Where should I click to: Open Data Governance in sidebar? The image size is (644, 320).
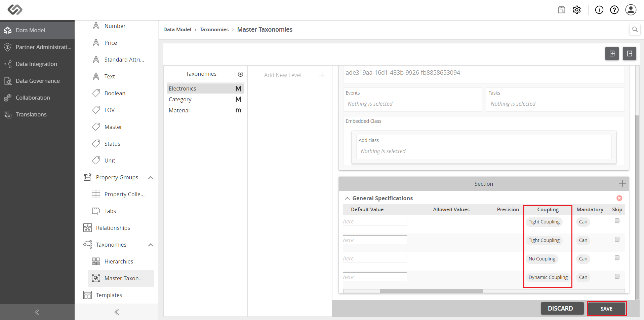pos(37,81)
